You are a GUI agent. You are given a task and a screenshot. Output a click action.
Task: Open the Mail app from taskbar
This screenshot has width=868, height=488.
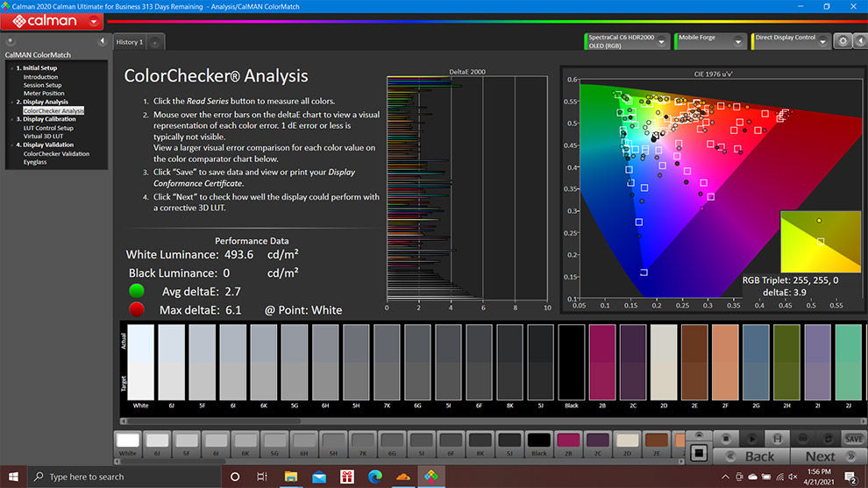(x=319, y=477)
